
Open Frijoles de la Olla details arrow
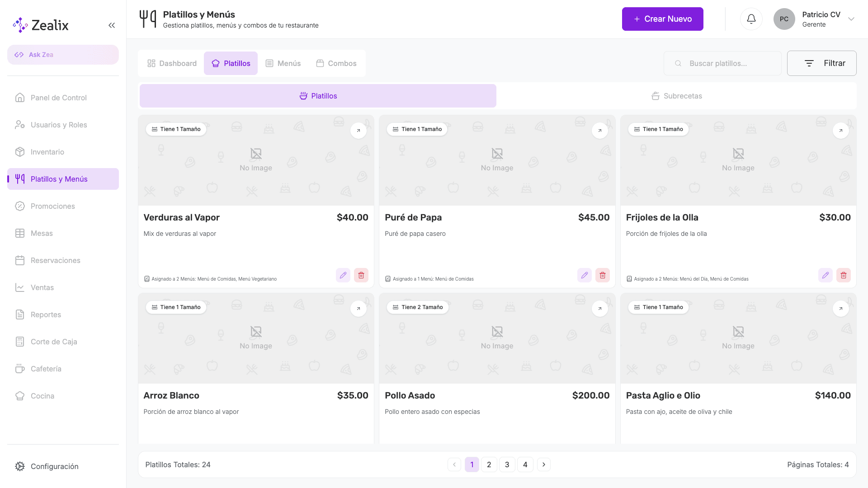pos(841,131)
